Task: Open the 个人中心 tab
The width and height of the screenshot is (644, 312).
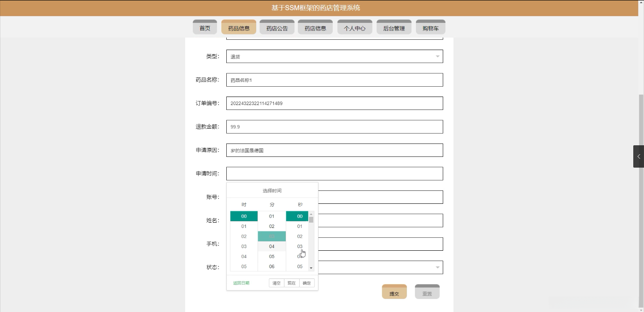Action: click(355, 27)
